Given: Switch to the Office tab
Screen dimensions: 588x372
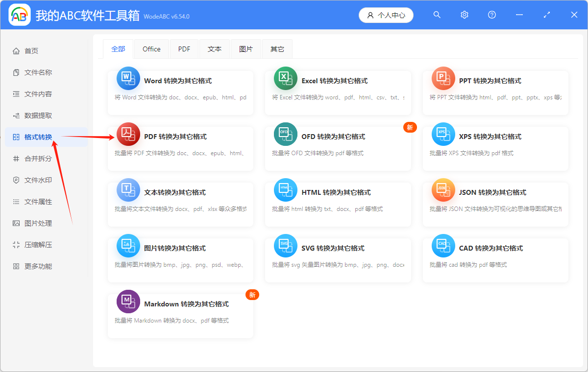Looking at the screenshot, I should coord(151,48).
